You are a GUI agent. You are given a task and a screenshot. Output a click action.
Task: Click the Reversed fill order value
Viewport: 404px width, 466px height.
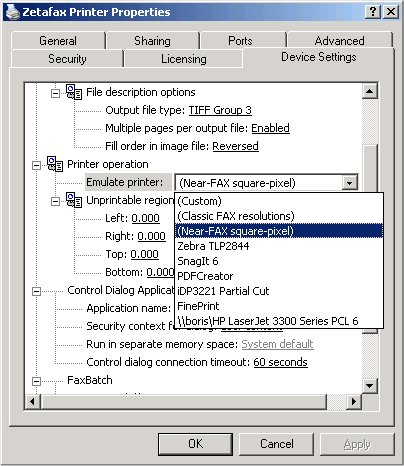click(235, 146)
